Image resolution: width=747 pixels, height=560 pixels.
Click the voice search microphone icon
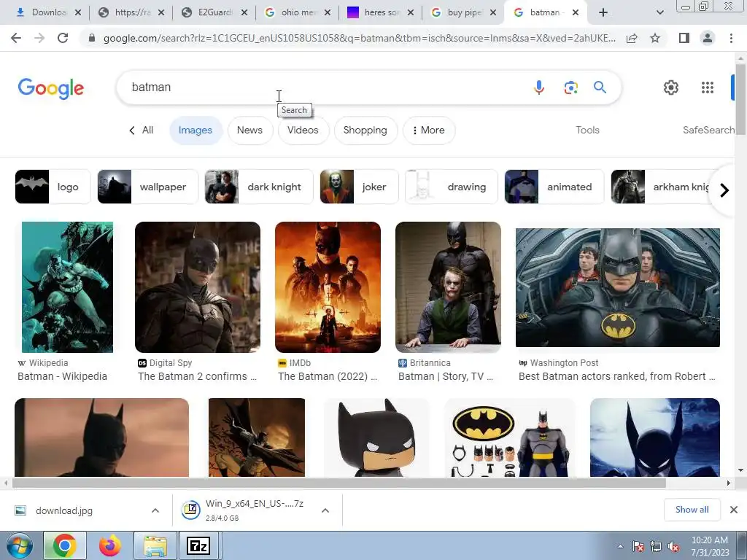tap(539, 87)
